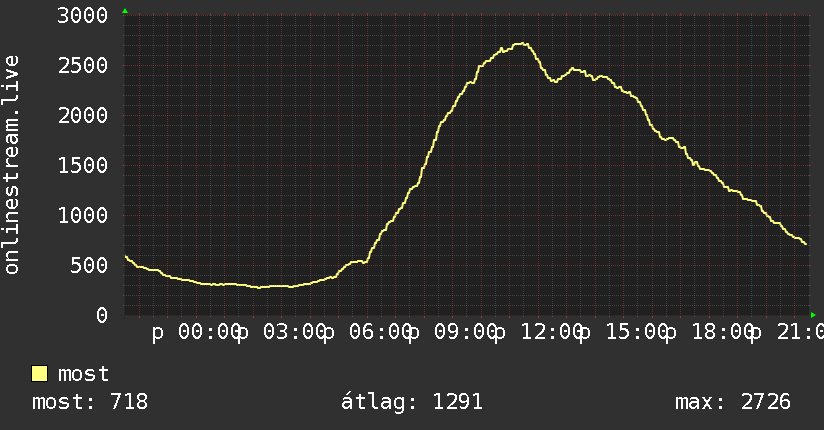The width and height of the screenshot is (824, 430).
Task: Click the 'p 03:00' time axis label
Action: [282, 333]
